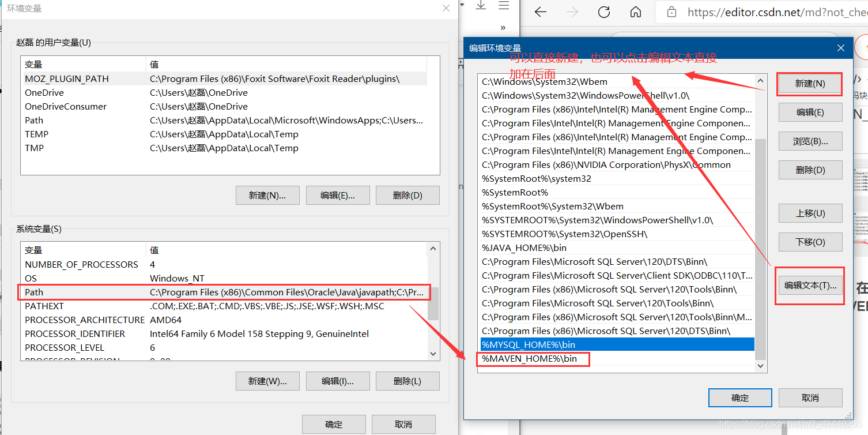Screen dimensions: 868x435
Task: Click 上移(U) move up button
Action: point(810,213)
